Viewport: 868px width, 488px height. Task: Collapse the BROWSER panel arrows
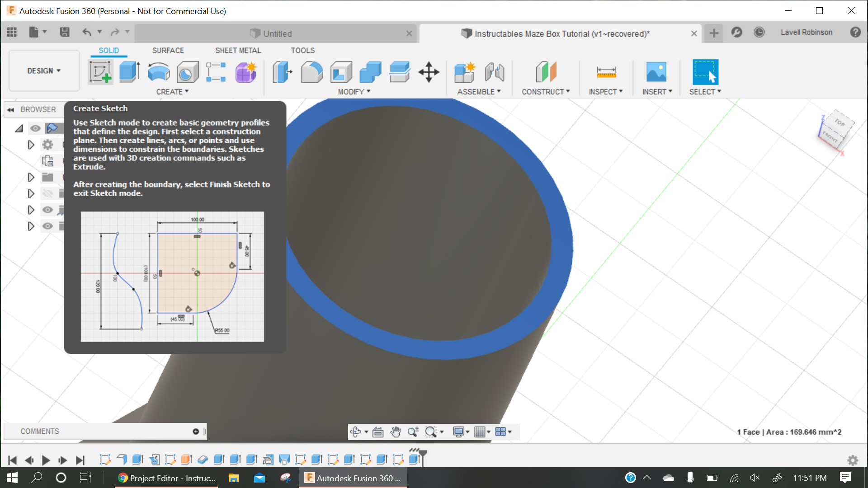[x=11, y=110]
